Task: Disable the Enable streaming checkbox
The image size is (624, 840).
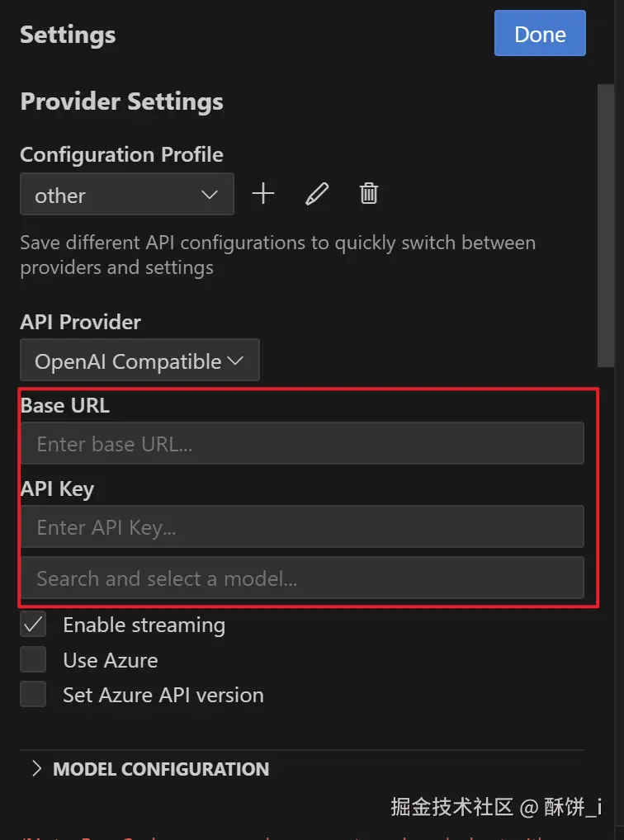Action: coord(34,625)
